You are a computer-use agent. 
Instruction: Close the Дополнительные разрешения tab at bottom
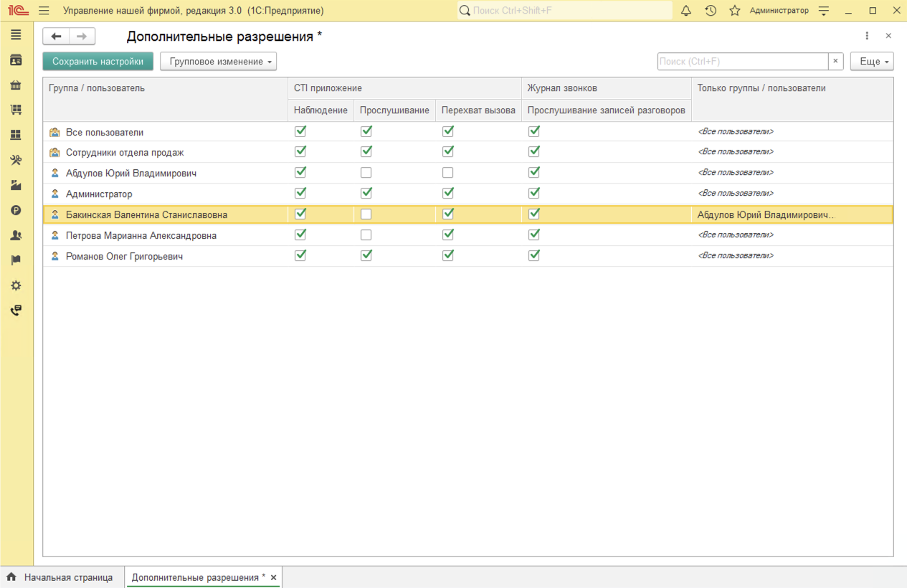273,577
